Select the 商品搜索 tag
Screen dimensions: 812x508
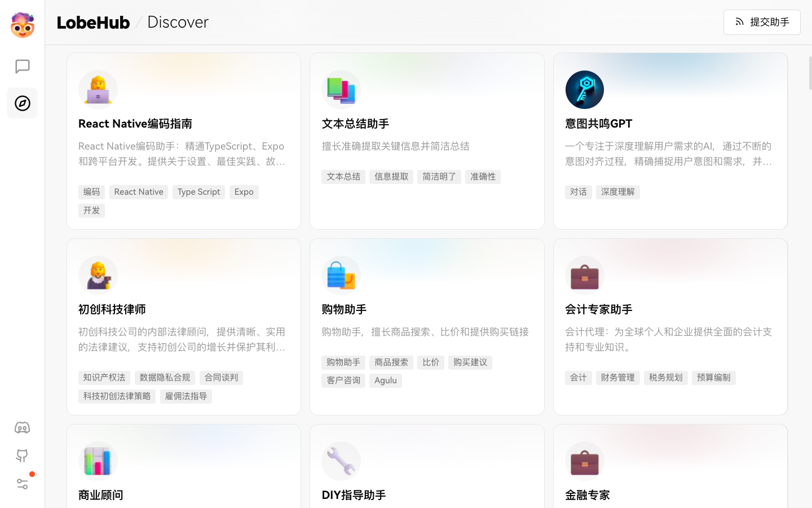[391, 362]
